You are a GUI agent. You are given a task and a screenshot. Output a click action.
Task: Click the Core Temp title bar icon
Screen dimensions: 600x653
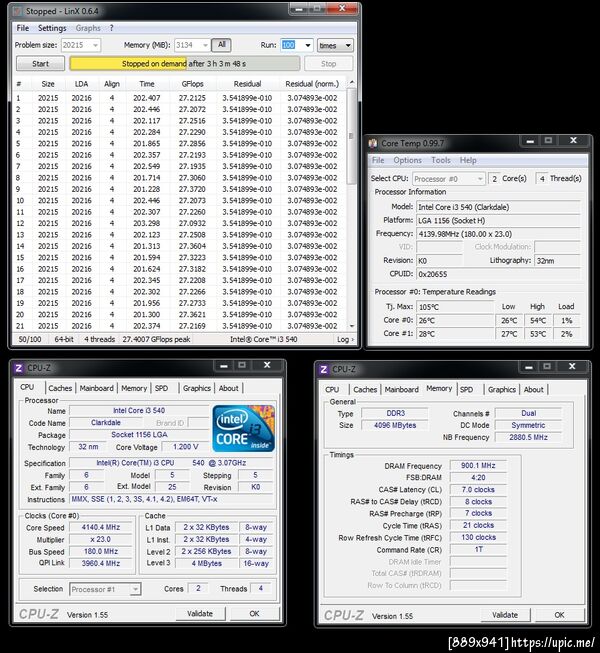[373, 143]
